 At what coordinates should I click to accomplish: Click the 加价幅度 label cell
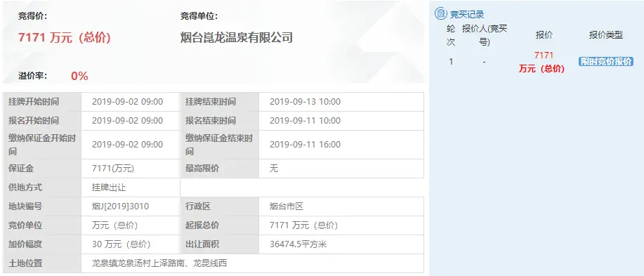tap(42, 244)
